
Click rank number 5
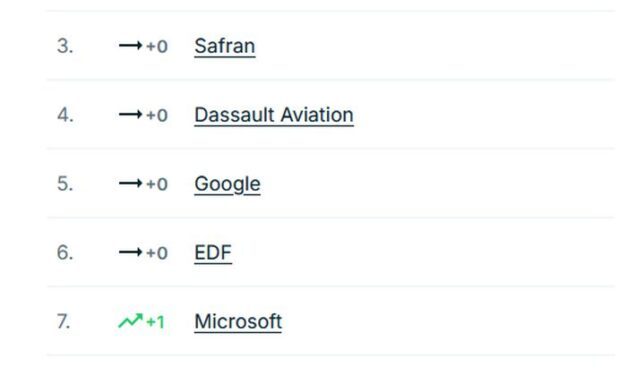65,184
